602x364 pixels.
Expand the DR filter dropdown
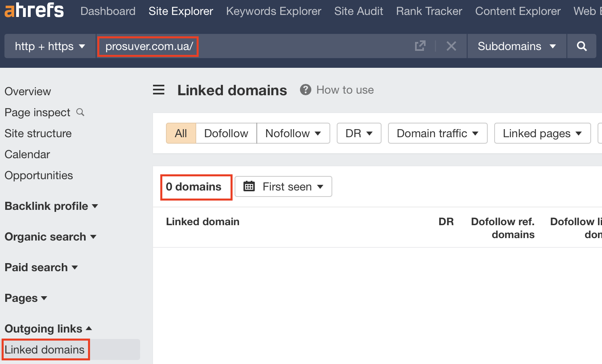click(x=359, y=133)
